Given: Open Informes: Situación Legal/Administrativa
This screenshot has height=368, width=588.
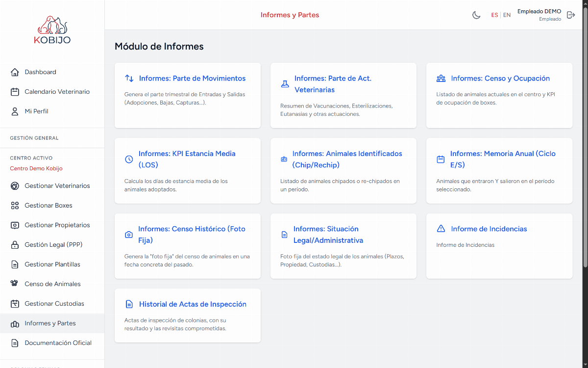Looking at the screenshot, I should point(328,235).
